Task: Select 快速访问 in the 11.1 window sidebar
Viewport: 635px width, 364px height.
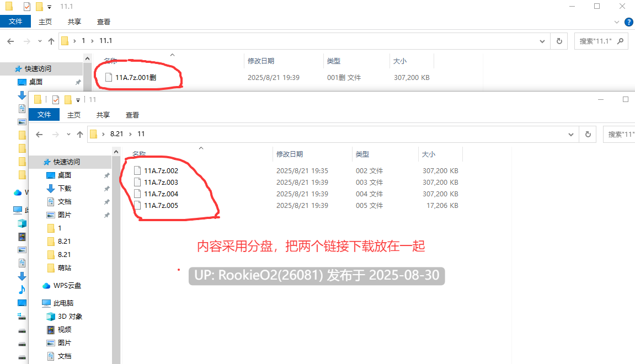Action: (38, 69)
